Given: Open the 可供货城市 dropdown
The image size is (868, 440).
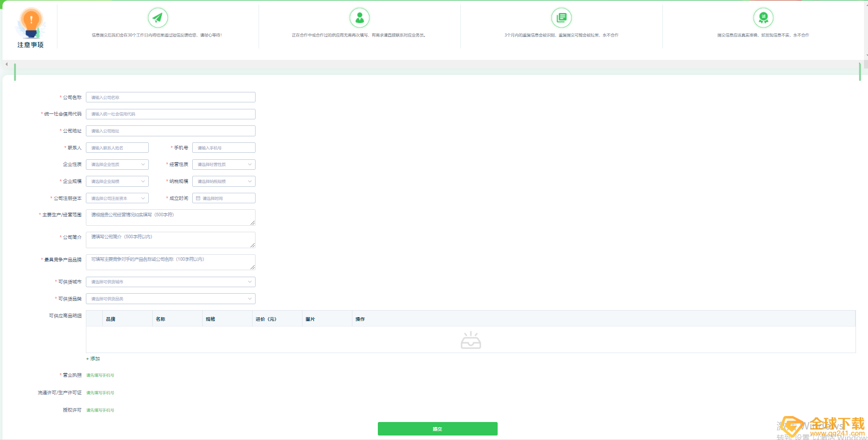Looking at the screenshot, I should [170, 282].
